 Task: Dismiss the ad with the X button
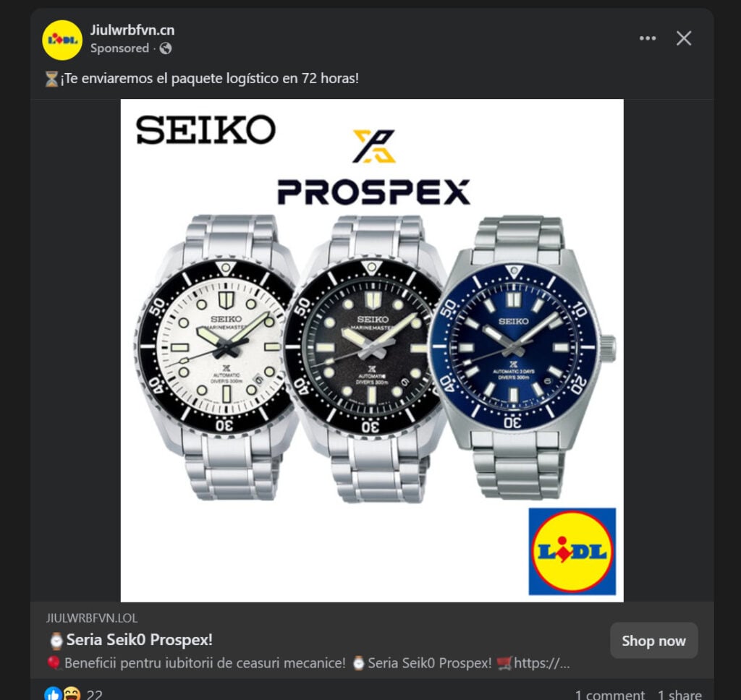point(683,39)
